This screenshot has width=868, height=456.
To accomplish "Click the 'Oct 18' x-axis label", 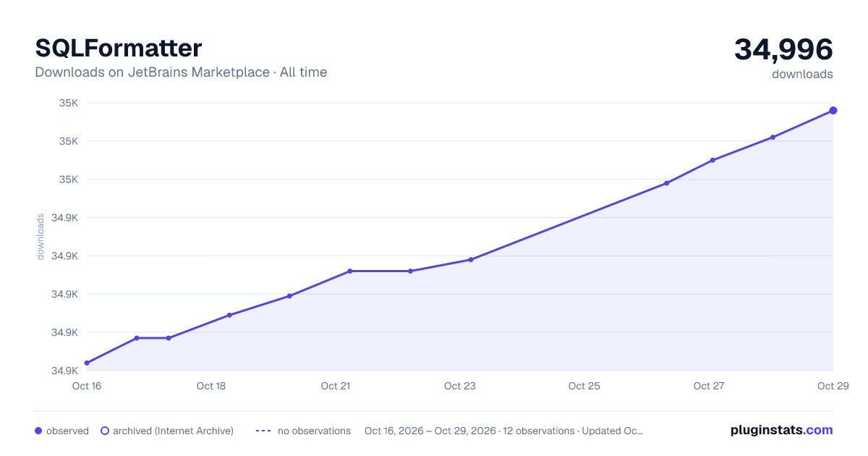I will tap(211, 386).
